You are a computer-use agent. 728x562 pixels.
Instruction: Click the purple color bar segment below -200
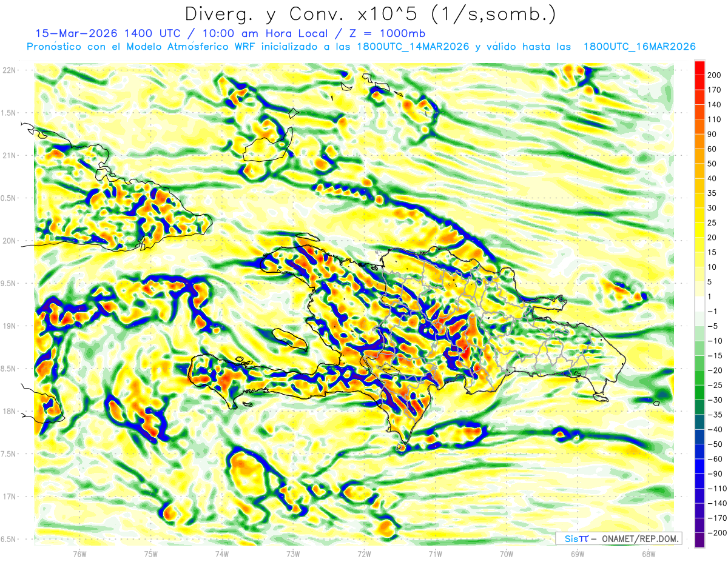click(699, 540)
